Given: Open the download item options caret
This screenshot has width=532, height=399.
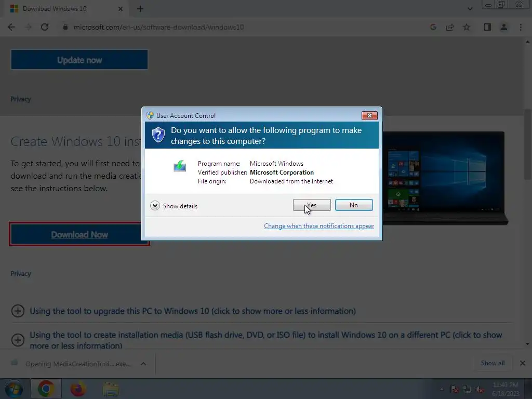Looking at the screenshot, I should click(x=143, y=364).
